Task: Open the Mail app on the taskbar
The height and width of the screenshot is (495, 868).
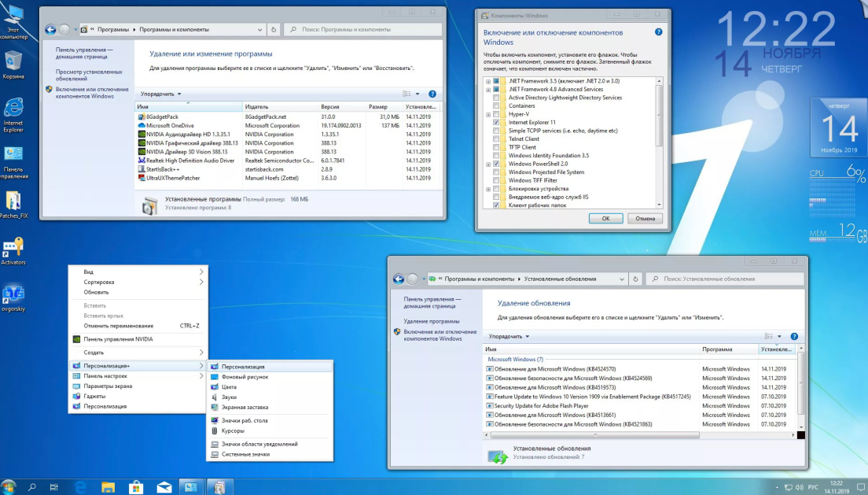Action: tap(164, 487)
